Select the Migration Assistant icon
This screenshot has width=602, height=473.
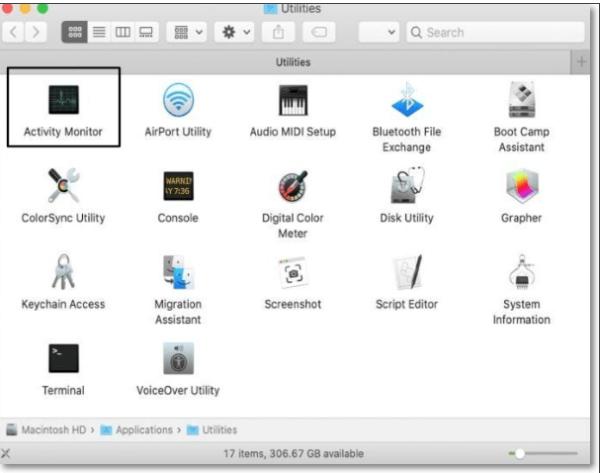pos(179,272)
